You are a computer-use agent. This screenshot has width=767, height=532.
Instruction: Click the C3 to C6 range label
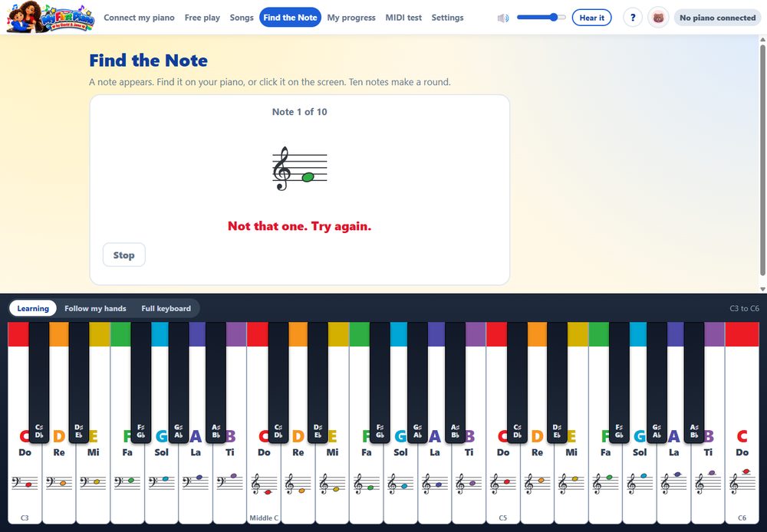(x=744, y=308)
